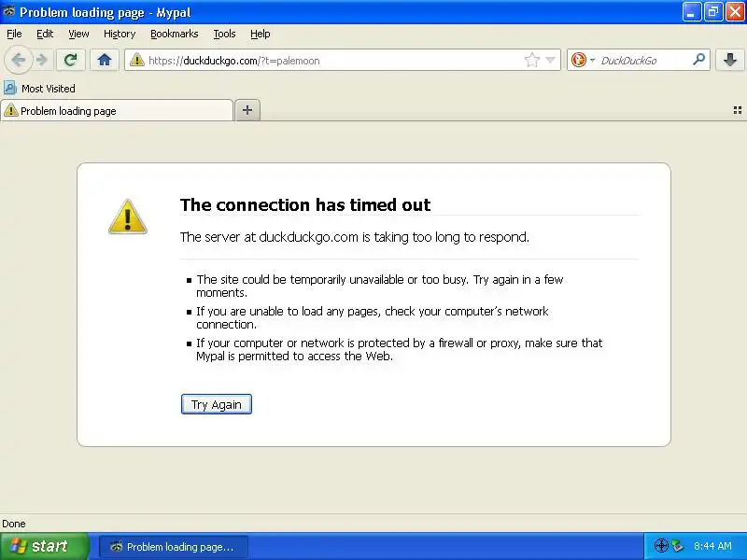Minimize the Mypal window
The height and width of the screenshot is (560, 747).
click(x=691, y=12)
